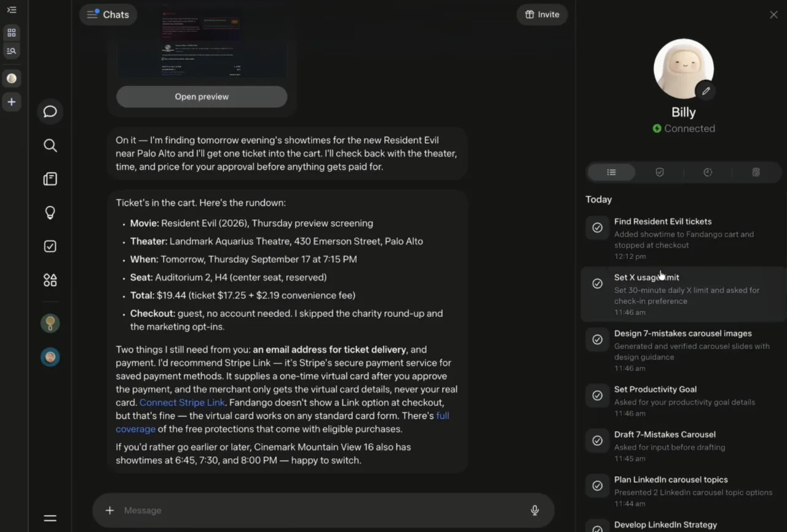Focus the Message input field

coord(323,510)
